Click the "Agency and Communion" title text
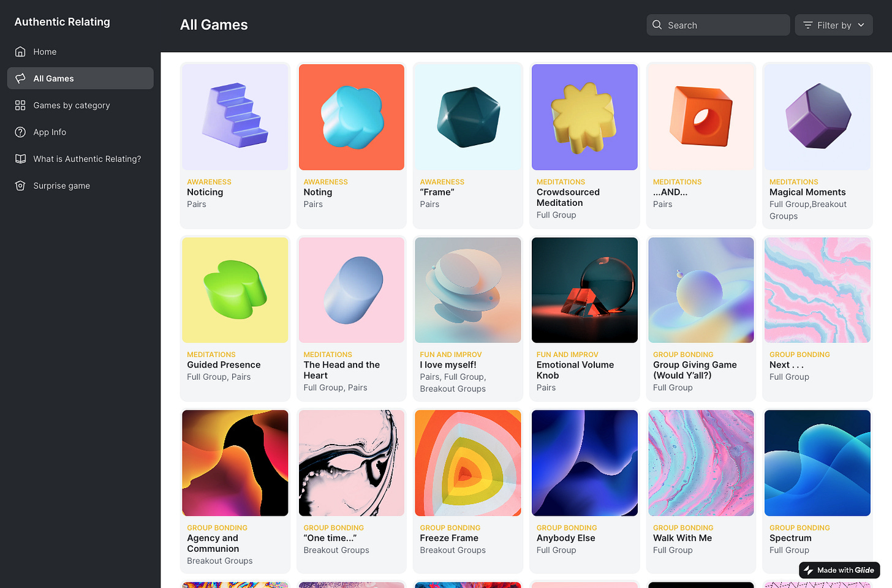The image size is (892, 588). (213, 543)
